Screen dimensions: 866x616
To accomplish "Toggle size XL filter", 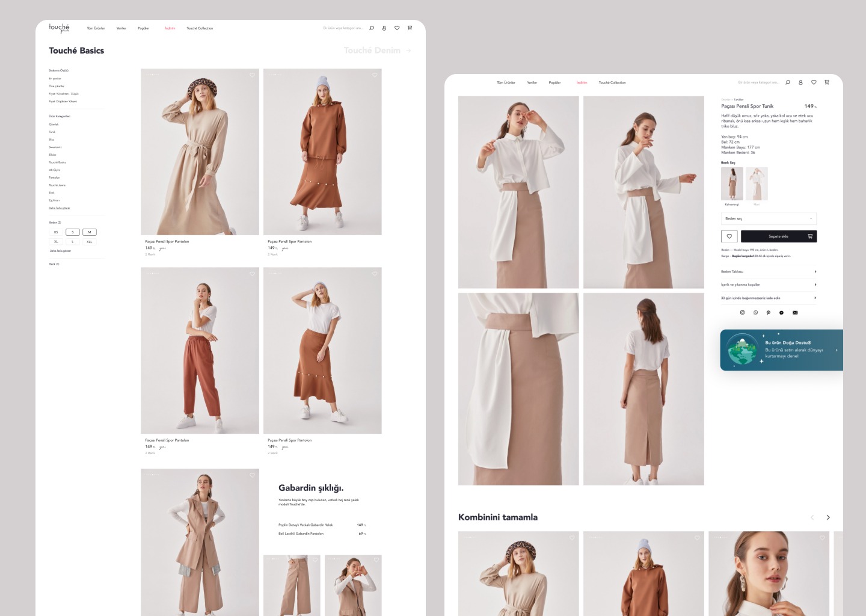I will [x=56, y=242].
